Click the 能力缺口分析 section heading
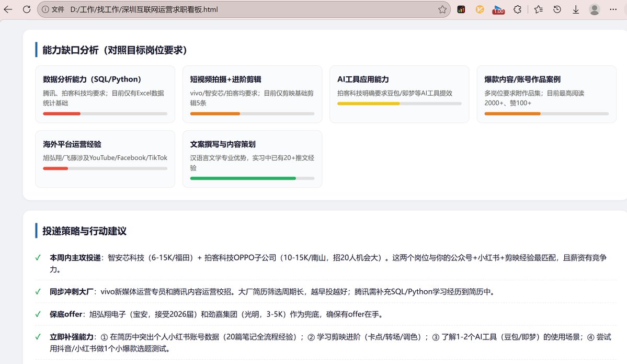The width and height of the screenshot is (627, 364). (115, 50)
